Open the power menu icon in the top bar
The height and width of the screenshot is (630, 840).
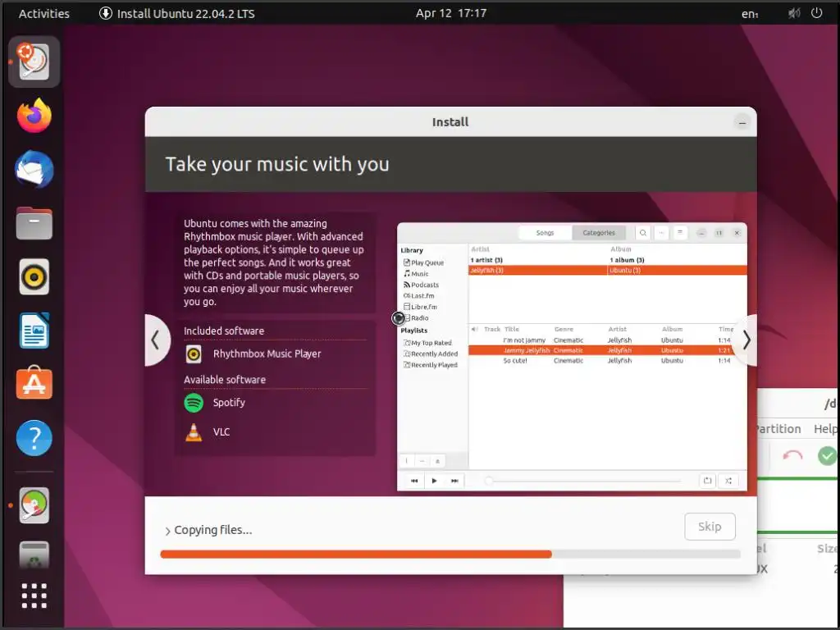click(x=816, y=13)
